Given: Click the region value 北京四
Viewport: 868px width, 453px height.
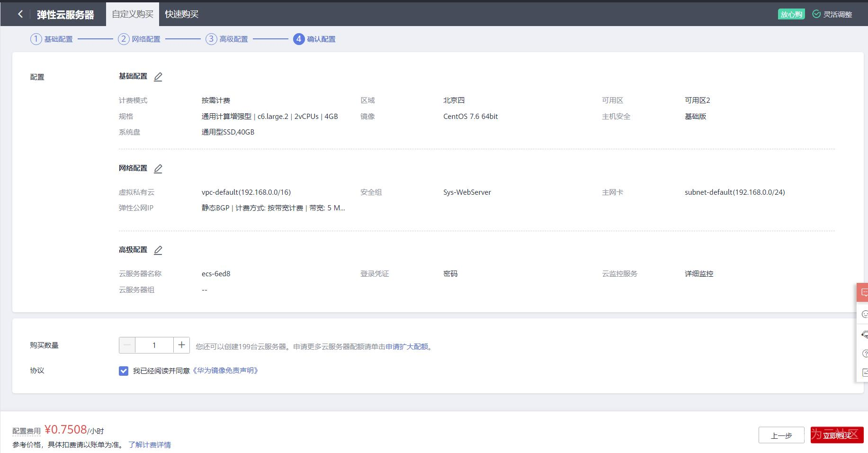Looking at the screenshot, I should pyautogui.click(x=454, y=100).
